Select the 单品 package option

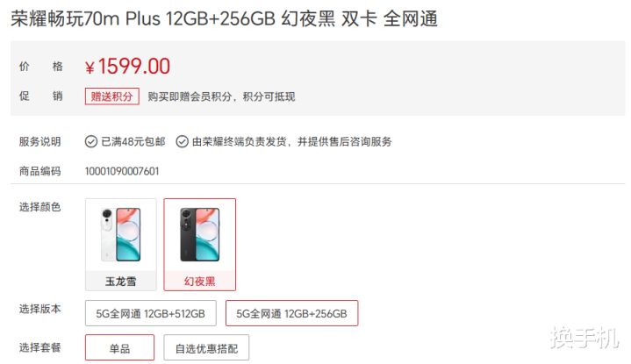(x=119, y=347)
